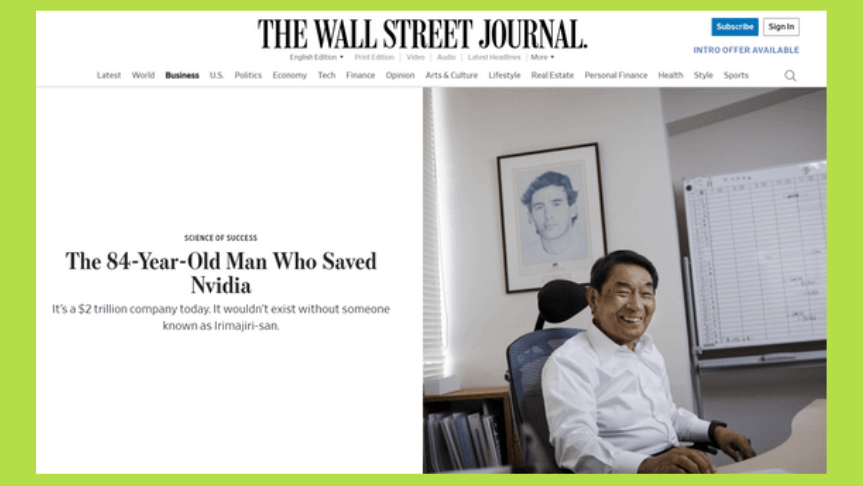Select the Tech navigation item
The height and width of the screenshot is (486, 863).
pyautogui.click(x=326, y=75)
